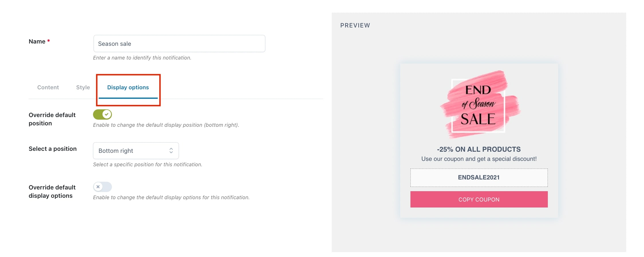The width and height of the screenshot is (644, 257).
Task: Click the Season sale name input field
Action: 179,44
